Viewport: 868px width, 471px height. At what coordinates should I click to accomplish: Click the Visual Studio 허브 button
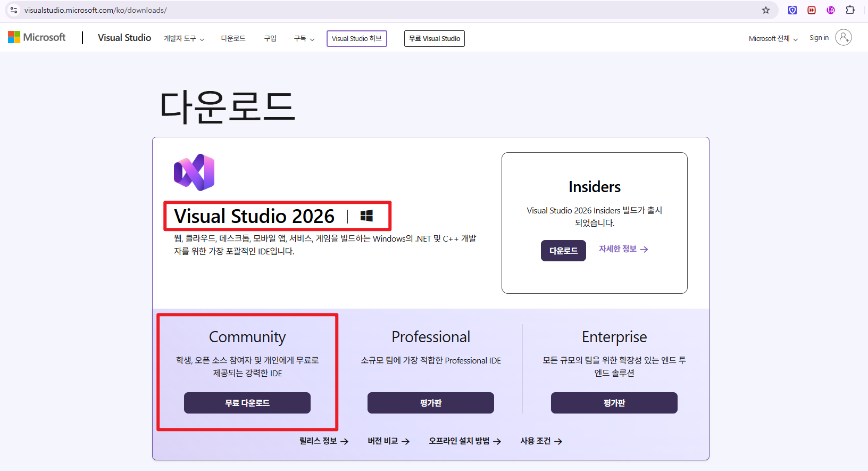pyautogui.click(x=357, y=38)
